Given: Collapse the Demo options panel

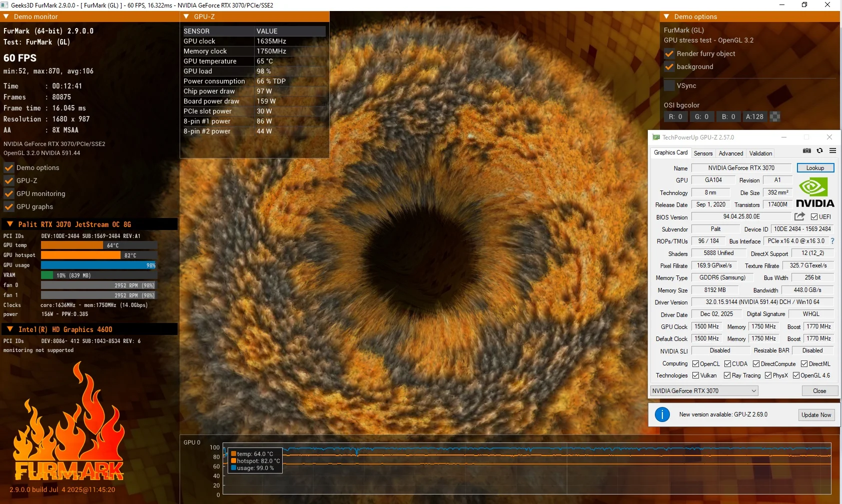Looking at the screenshot, I should coord(666,16).
